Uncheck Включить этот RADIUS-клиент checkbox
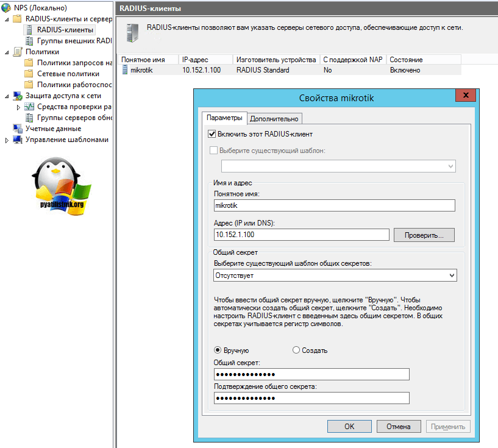Viewport: 498px width, 448px height. [212, 134]
